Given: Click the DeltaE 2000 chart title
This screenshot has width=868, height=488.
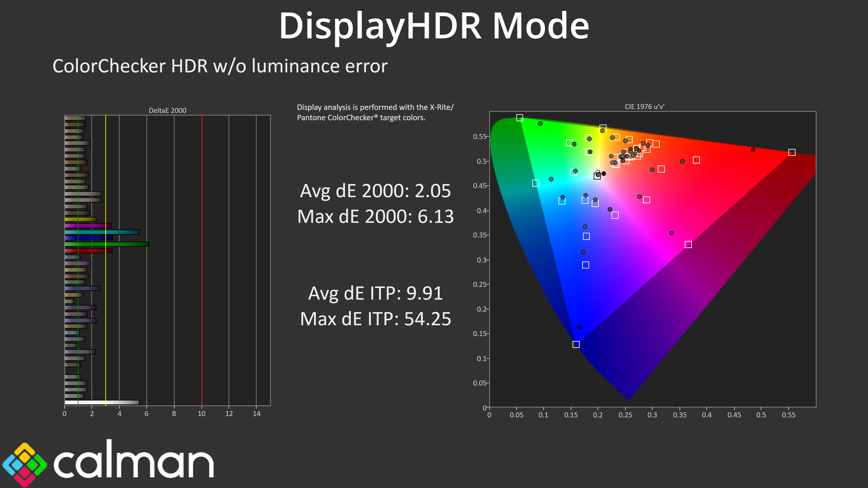Looking at the screenshot, I should click(167, 110).
